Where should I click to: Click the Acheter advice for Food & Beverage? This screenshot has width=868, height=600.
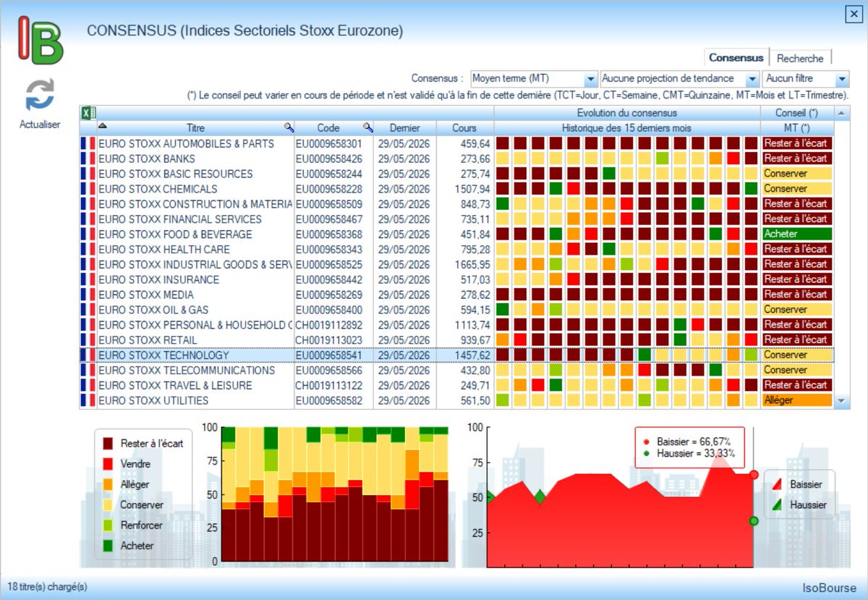click(796, 234)
